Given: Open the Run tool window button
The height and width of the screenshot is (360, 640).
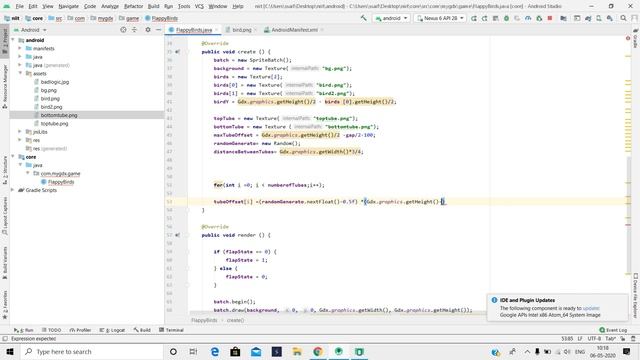Looking at the screenshot, I should [x=24, y=330].
